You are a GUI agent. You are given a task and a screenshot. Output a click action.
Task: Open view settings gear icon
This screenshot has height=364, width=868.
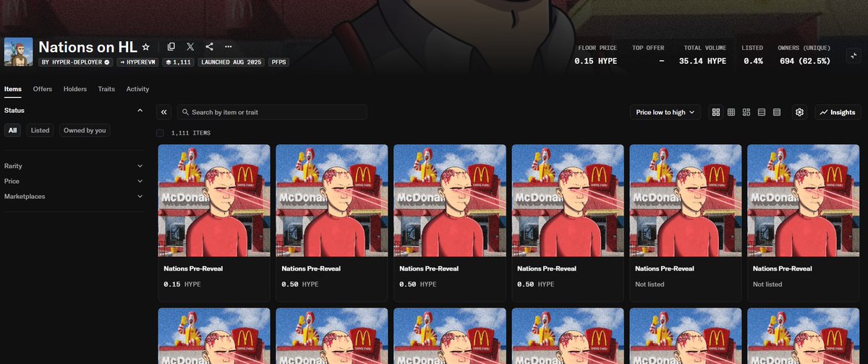tap(799, 112)
